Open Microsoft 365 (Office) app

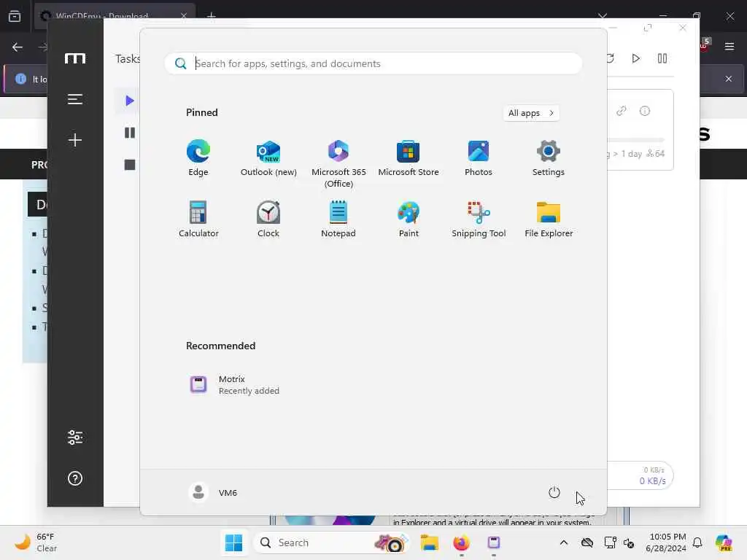(x=338, y=163)
